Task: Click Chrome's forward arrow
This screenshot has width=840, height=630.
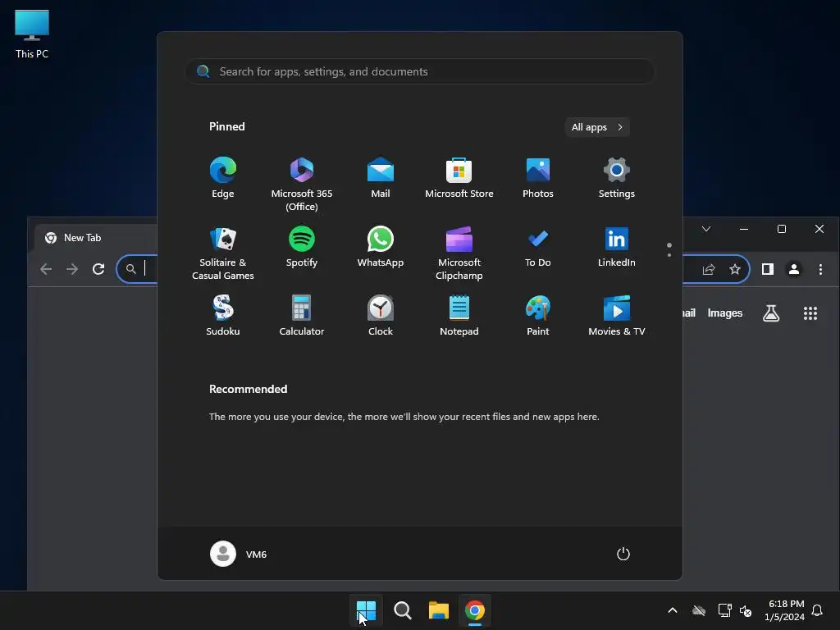Action: coord(72,269)
